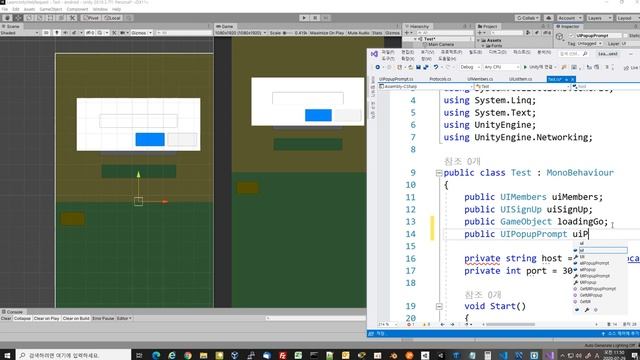The width and height of the screenshot is (640, 360).
Task: Step one frame in Unity
Action: click(x=326, y=18)
